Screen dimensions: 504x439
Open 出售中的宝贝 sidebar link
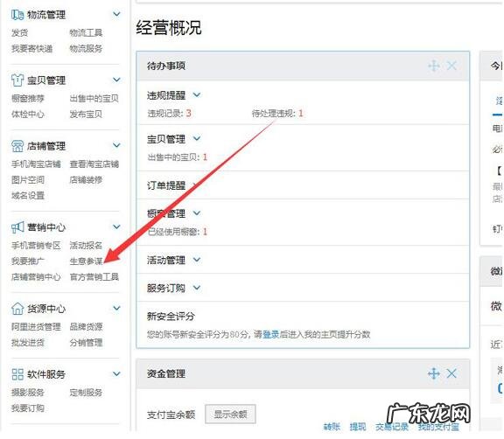pyautogui.click(x=94, y=98)
